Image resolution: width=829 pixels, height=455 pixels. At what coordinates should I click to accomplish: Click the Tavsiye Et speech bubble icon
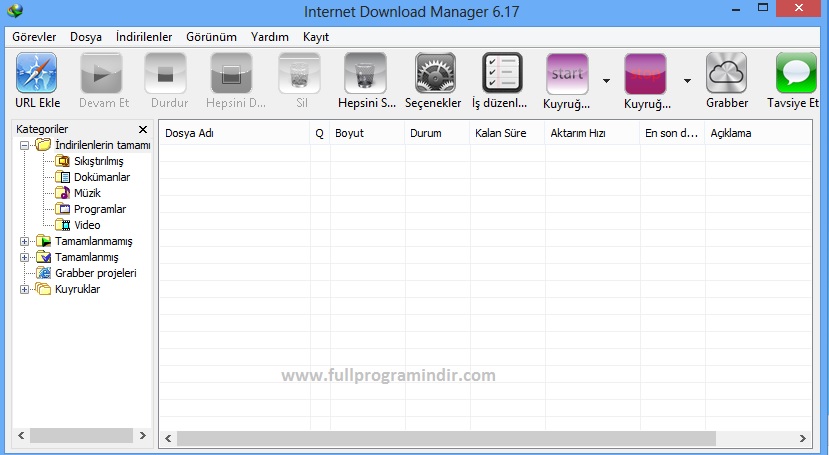(x=796, y=73)
